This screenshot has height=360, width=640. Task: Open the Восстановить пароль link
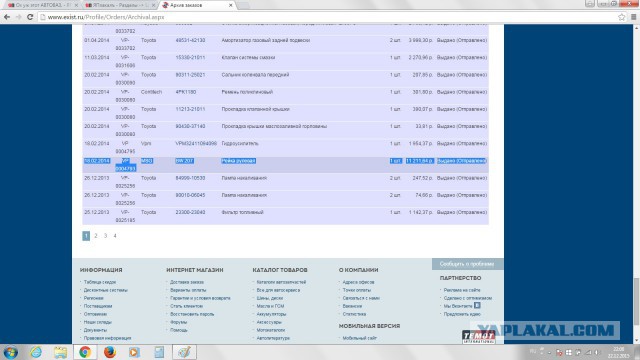pyautogui.click(x=192, y=314)
